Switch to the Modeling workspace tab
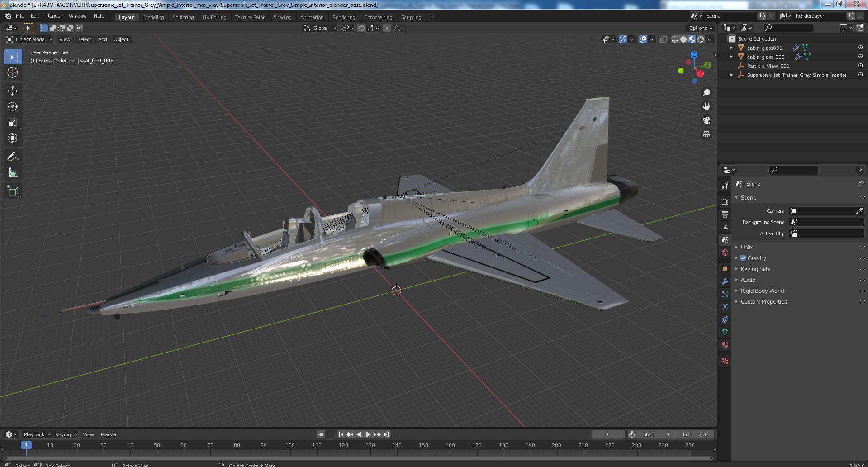 [x=153, y=17]
